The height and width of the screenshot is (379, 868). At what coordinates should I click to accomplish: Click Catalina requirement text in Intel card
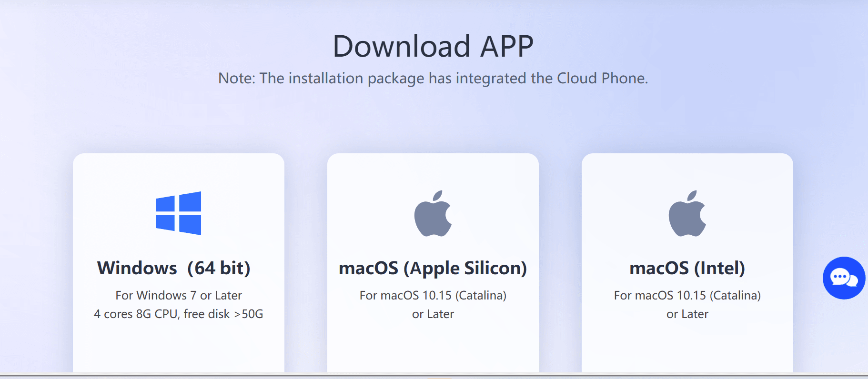point(687,296)
